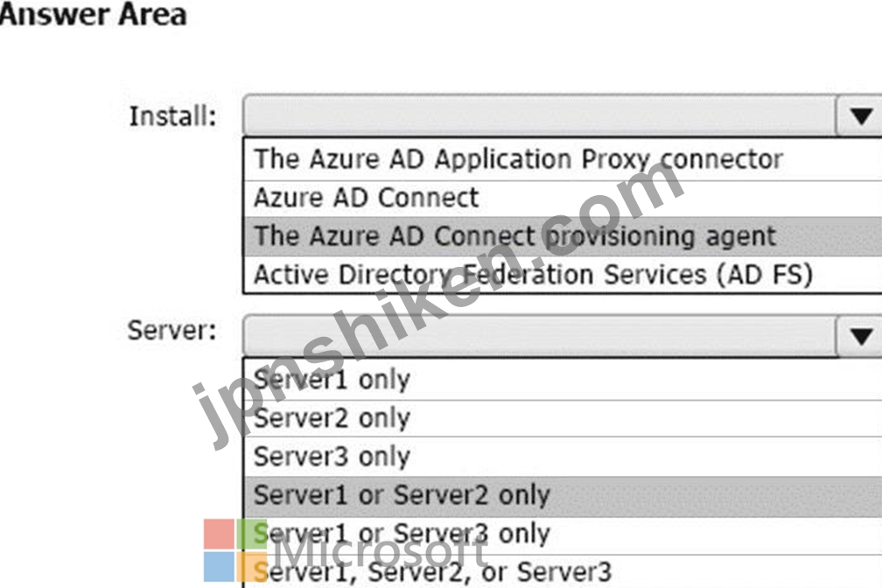Open the Server dropdown arrow

pyautogui.click(x=859, y=336)
